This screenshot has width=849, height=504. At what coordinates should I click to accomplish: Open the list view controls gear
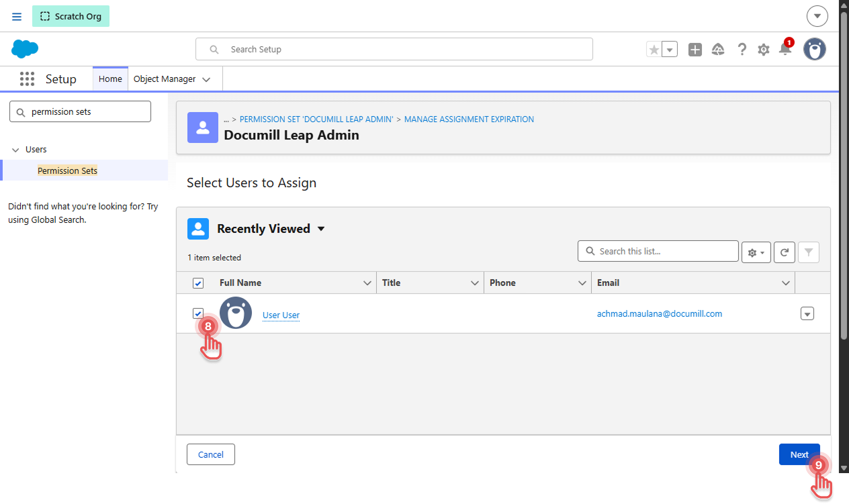coord(756,252)
